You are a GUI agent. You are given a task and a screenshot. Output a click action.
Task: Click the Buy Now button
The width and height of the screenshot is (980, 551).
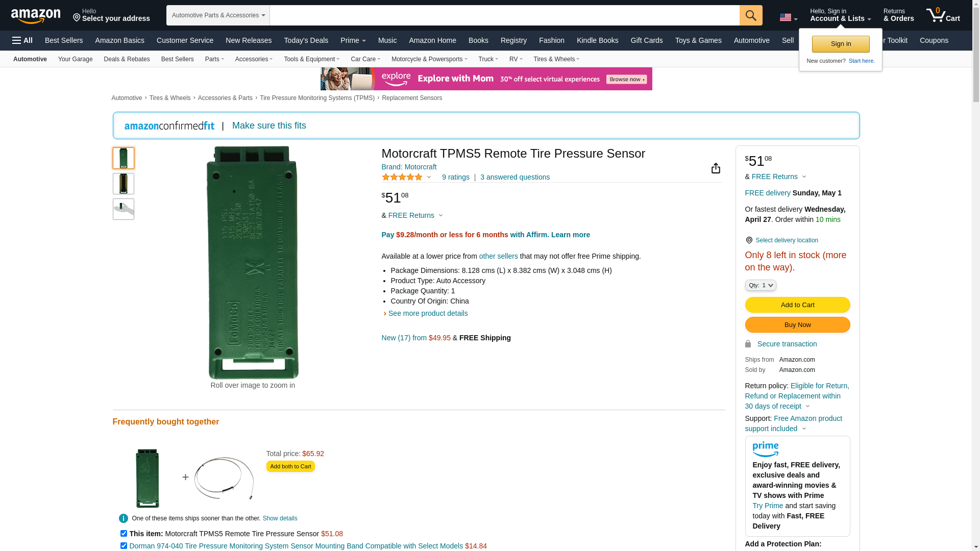[797, 325]
